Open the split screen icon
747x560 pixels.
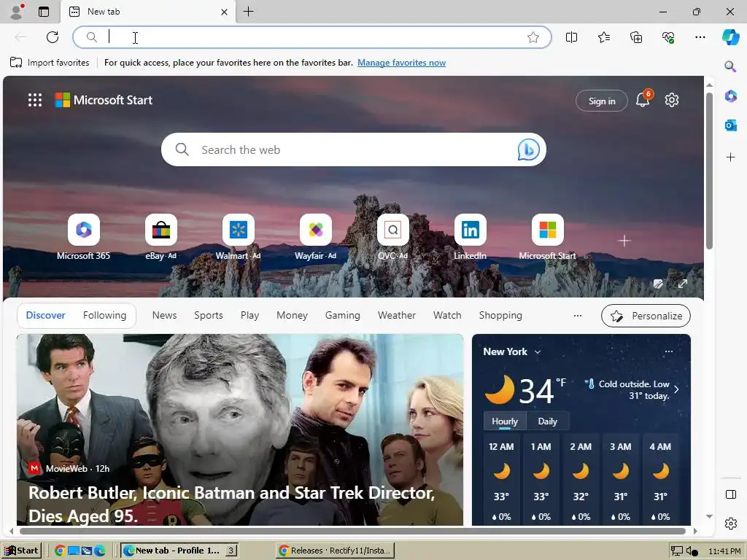point(571,37)
